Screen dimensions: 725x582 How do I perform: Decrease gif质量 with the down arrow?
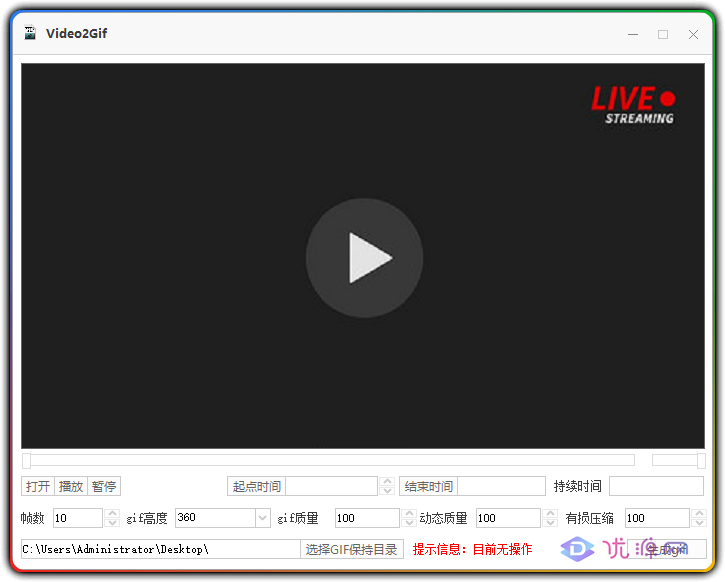coord(409,523)
